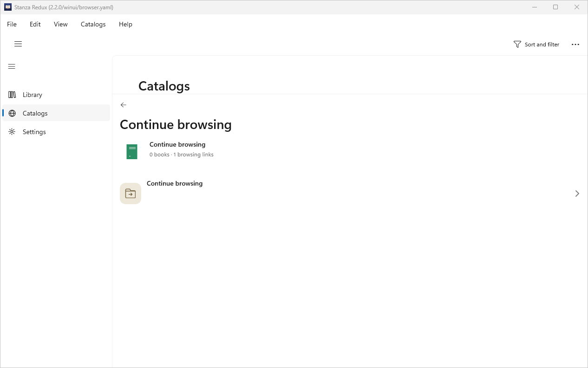This screenshot has width=588, height=368.
Task: Open the View menu
Action: pyautogui.click(x=61, y=24)
